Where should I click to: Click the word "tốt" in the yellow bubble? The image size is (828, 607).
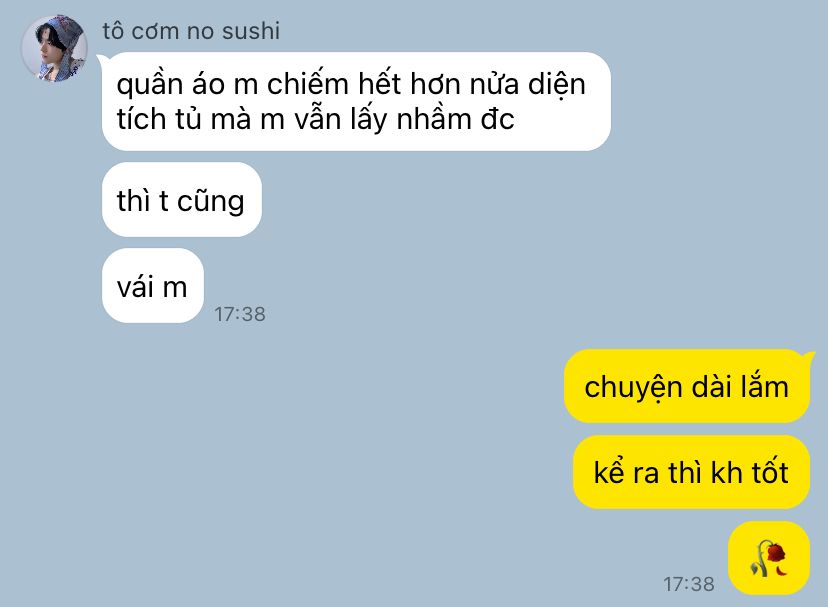coord(769,472)
